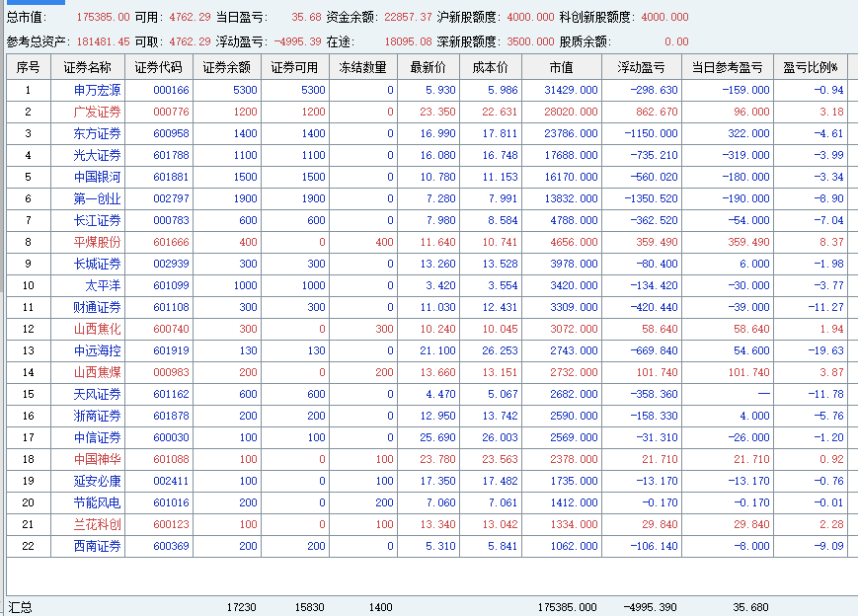Viewport: 858px width, 616px height.
Task: Click cost price 26.253
Action: (x=501, y=350)
